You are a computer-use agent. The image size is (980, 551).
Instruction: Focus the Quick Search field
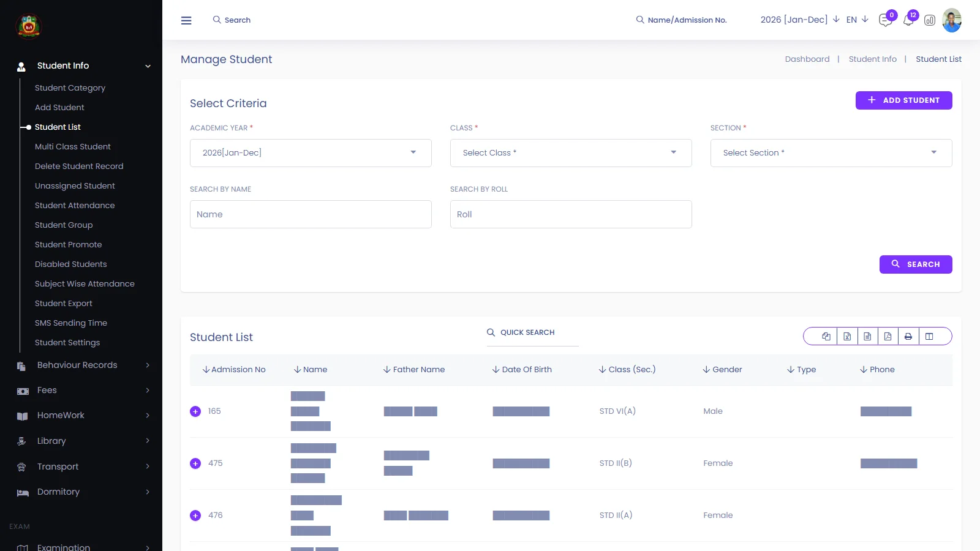click(533, 332)
